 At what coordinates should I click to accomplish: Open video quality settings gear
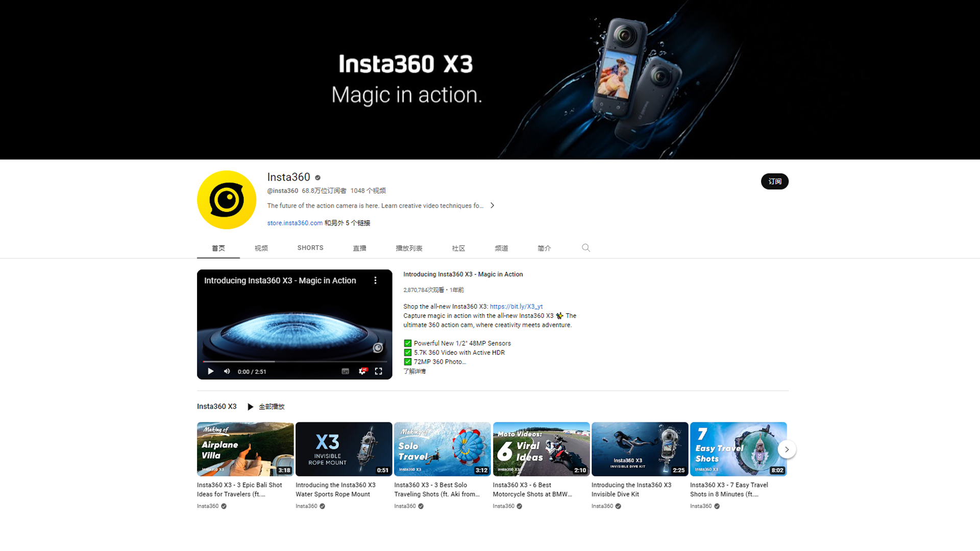[x=362, y=371]
